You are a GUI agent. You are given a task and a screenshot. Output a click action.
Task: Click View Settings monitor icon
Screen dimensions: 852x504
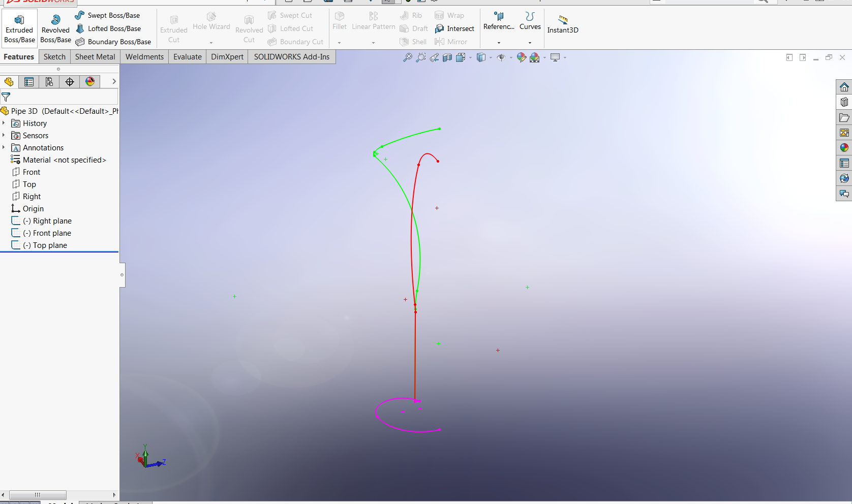click(555, 57)
